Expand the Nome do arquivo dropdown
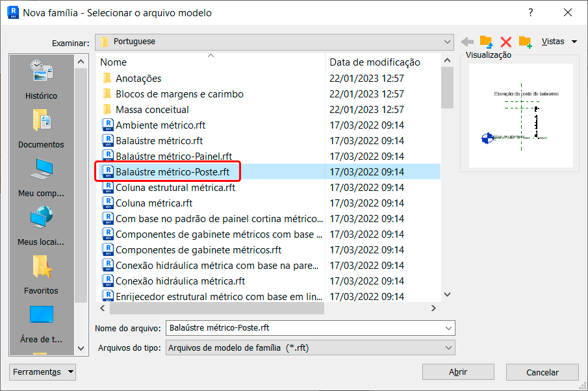 [x=448, y=327]
